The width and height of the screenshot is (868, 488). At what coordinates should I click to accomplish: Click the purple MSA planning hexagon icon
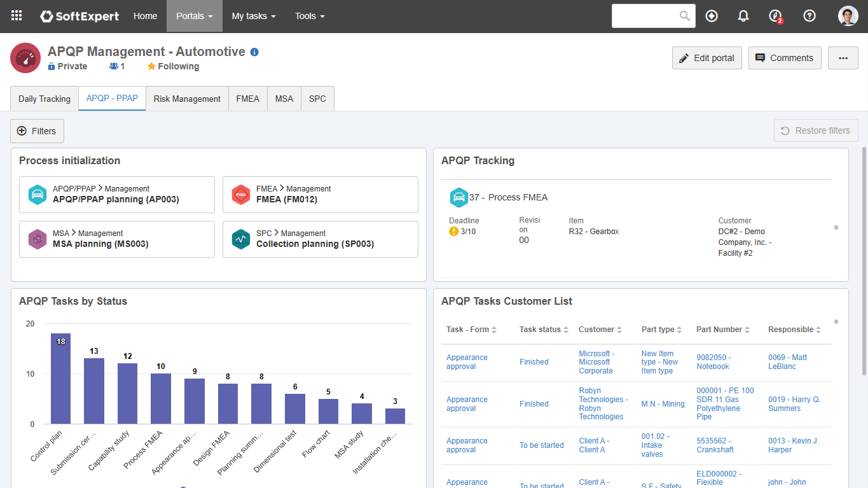(x=38, y=239)
